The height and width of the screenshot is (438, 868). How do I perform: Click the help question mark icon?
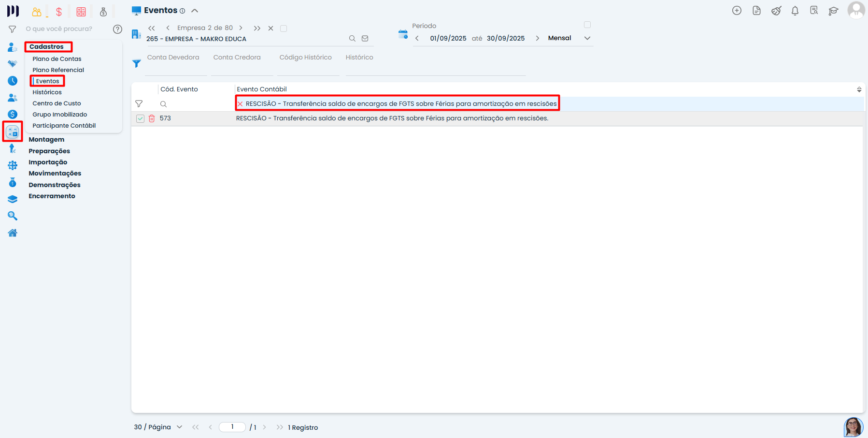coord(117,29)
